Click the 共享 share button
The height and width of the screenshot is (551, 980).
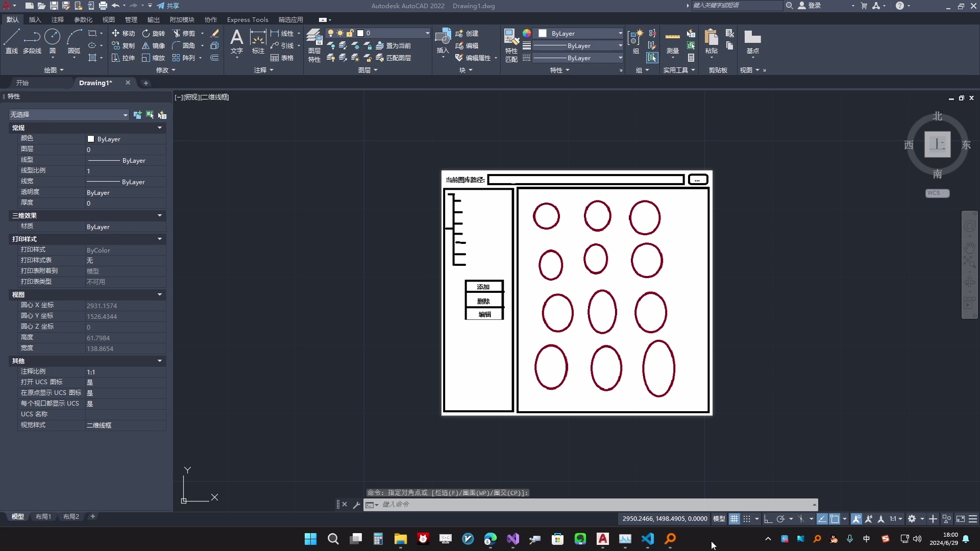168,6
